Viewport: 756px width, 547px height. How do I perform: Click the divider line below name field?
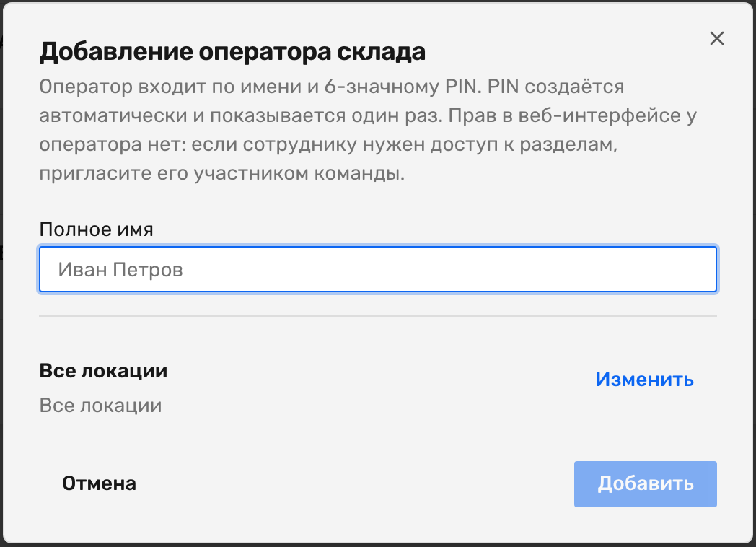(x=378, y=316)
